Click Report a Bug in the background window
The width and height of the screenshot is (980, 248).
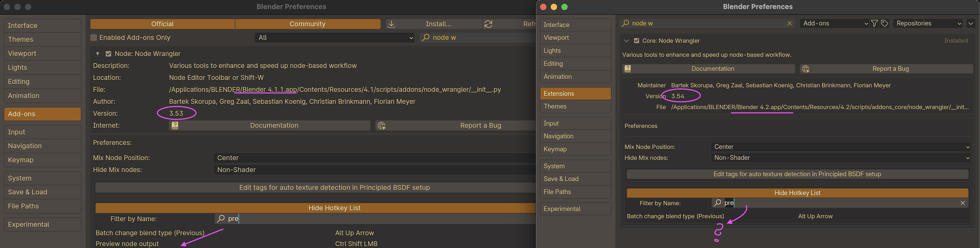point(455,126)
